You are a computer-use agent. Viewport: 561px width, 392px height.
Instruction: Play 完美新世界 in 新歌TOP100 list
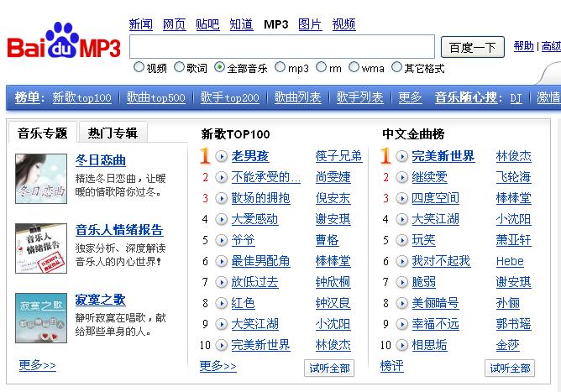click(x=222, y=345)
